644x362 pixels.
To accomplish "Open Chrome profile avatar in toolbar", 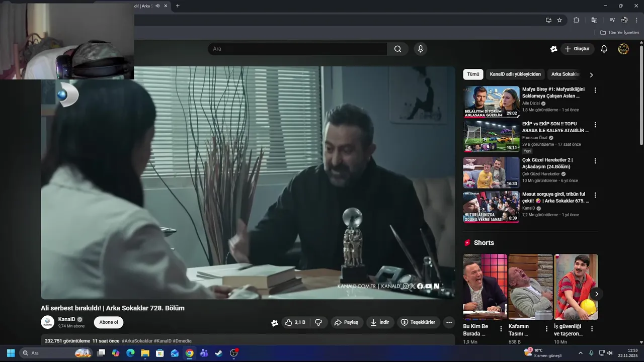I will click(624, 20).
